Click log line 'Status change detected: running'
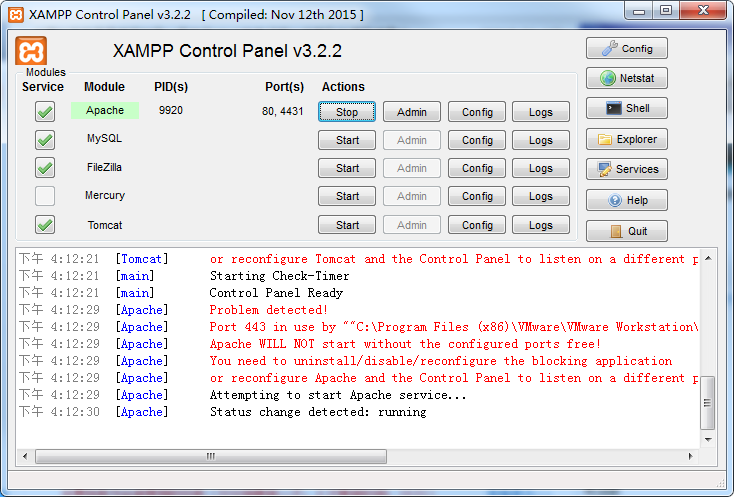734x497 pixels. coord(318,412)
